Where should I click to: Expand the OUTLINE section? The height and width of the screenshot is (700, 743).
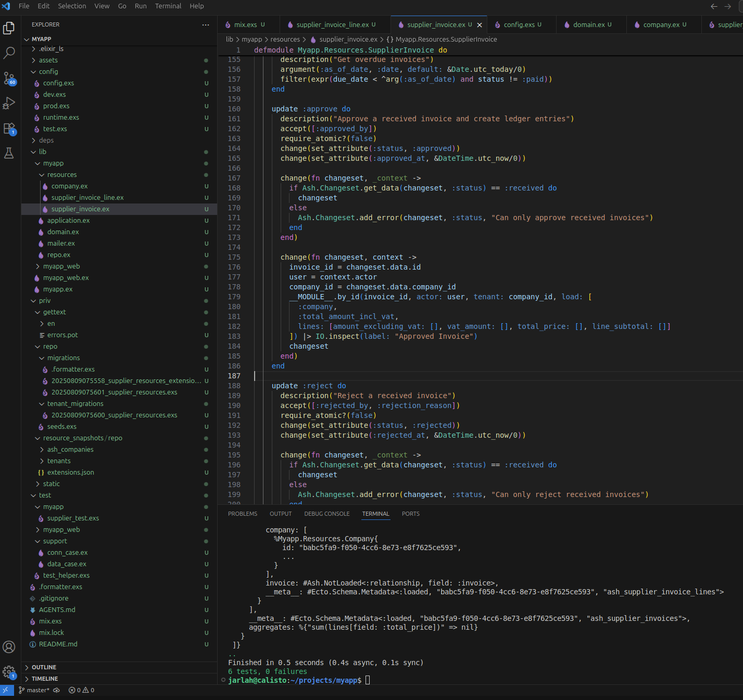44,667
